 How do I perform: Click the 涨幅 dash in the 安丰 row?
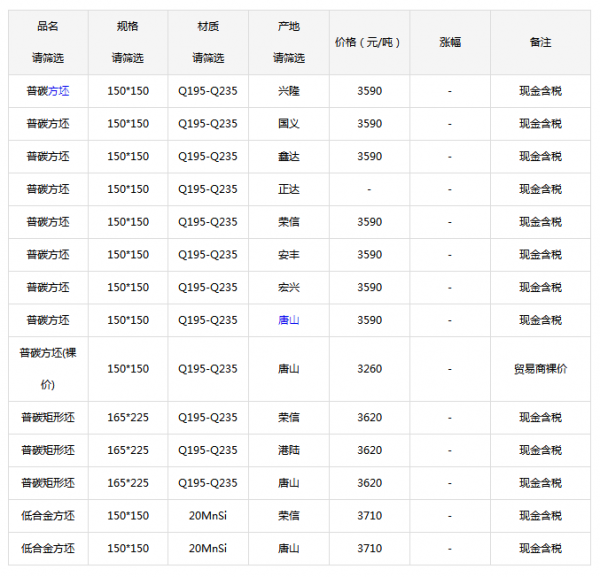click(450, 255)
